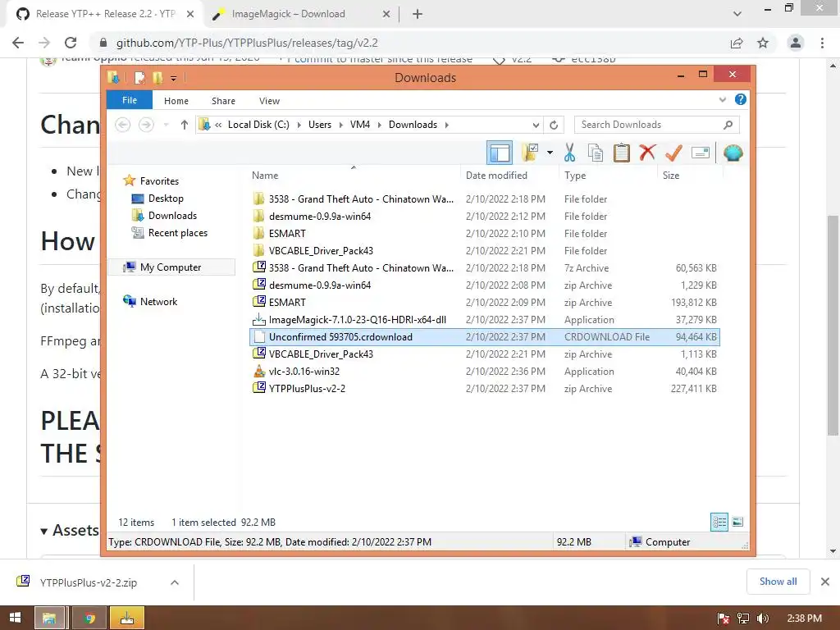Click the address bar history dropdown chevron

[x=536, y=126]
